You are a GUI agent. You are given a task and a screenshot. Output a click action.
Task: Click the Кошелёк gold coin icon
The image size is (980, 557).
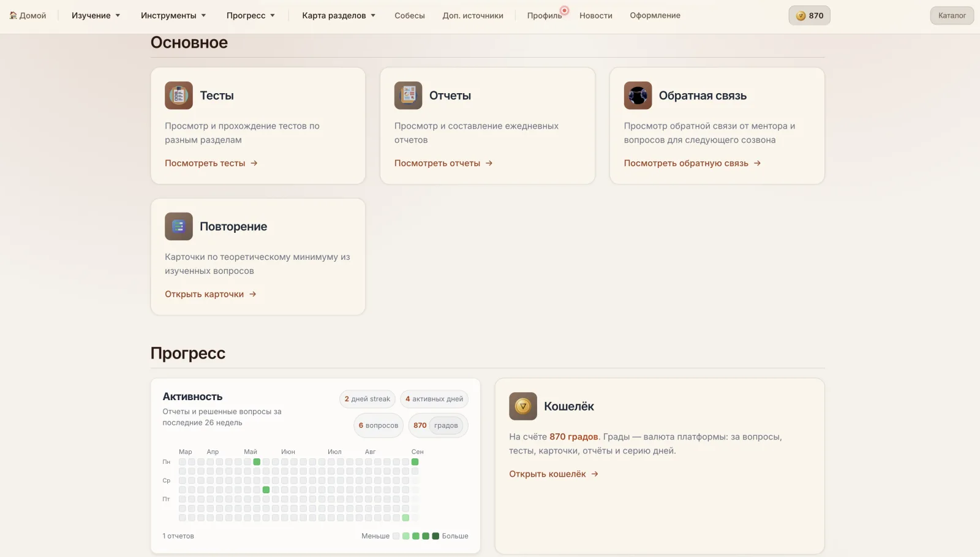(x=523, y=406)
